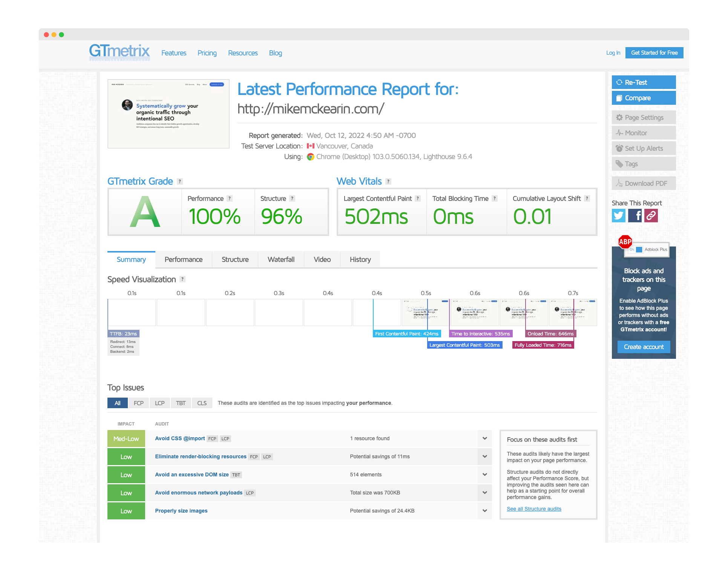Click the Fully Loaded Time 716ms marker
The image size is (728, 571).
click(543, 345)
